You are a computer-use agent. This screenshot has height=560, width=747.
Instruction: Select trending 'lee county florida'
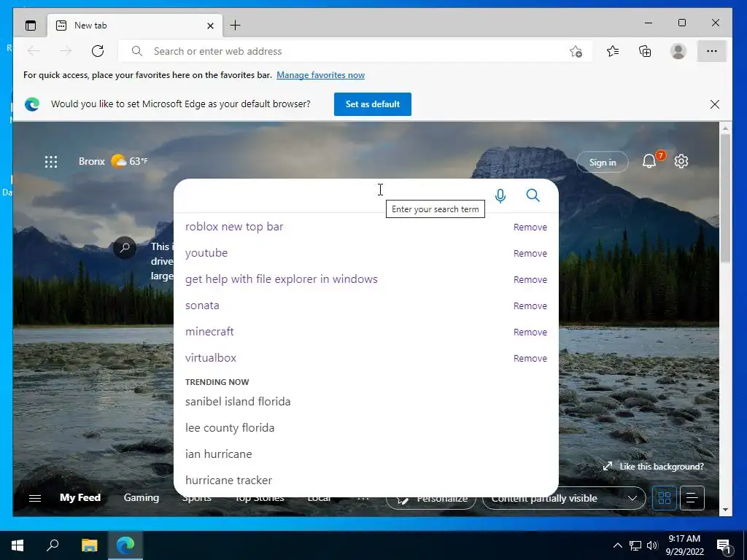(x=230, y=427)
